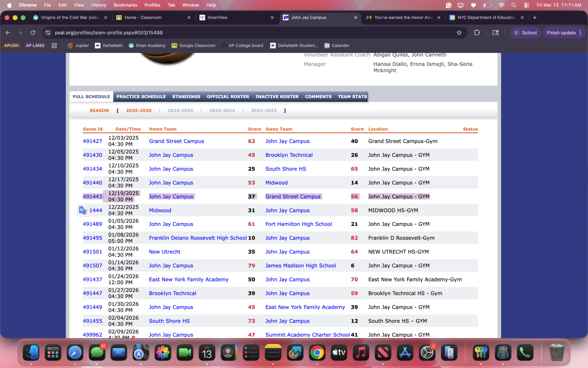This screenshot has height=368, width=588.
Task: Open Freeform from the Dock
Action: pyautogui.click(x=295, y=353)
